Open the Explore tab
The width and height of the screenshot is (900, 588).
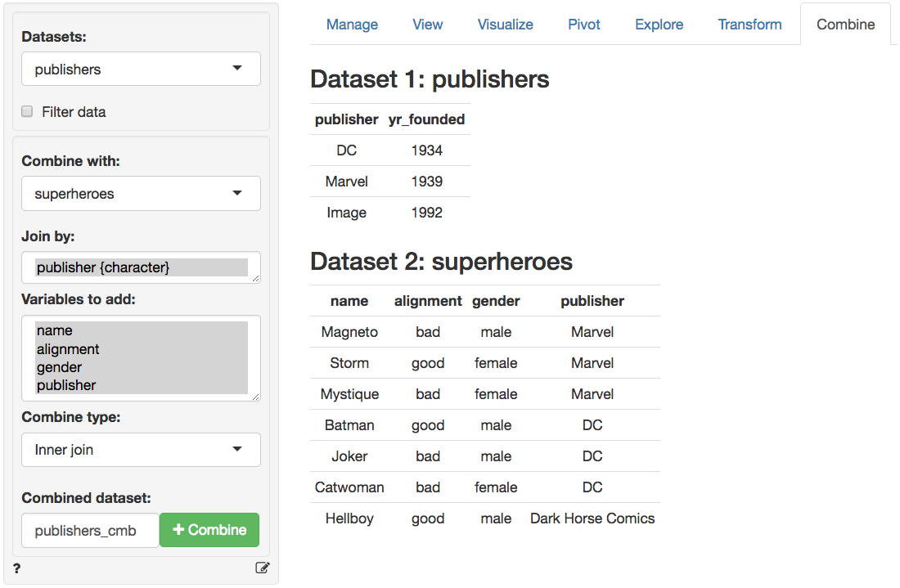(x=659, y=25)
